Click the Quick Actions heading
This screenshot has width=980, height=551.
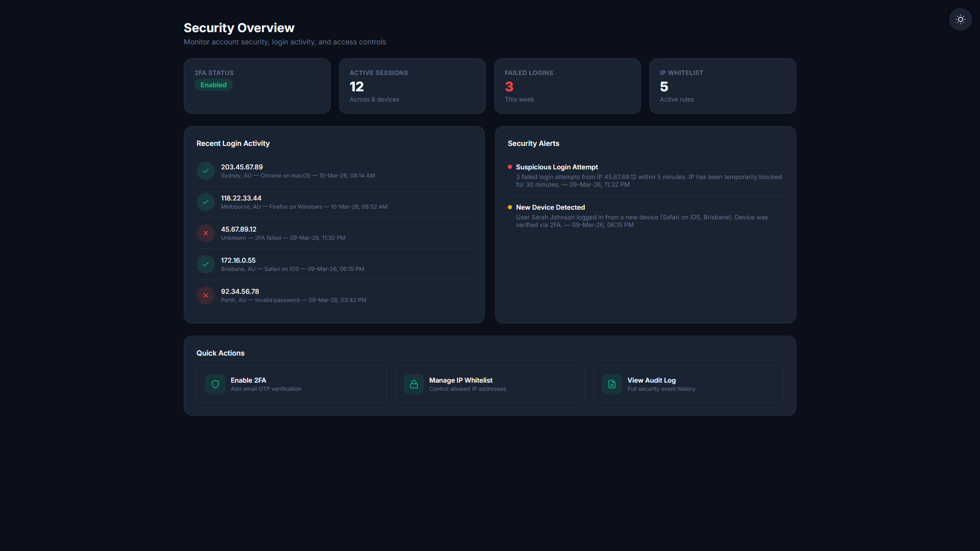click(x=220, y=353)
